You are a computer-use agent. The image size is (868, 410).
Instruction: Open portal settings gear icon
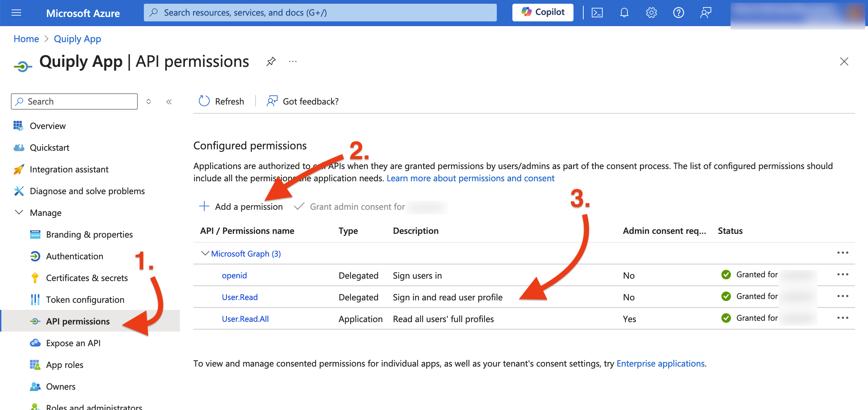pyautogui.click(x=651, y=13)
